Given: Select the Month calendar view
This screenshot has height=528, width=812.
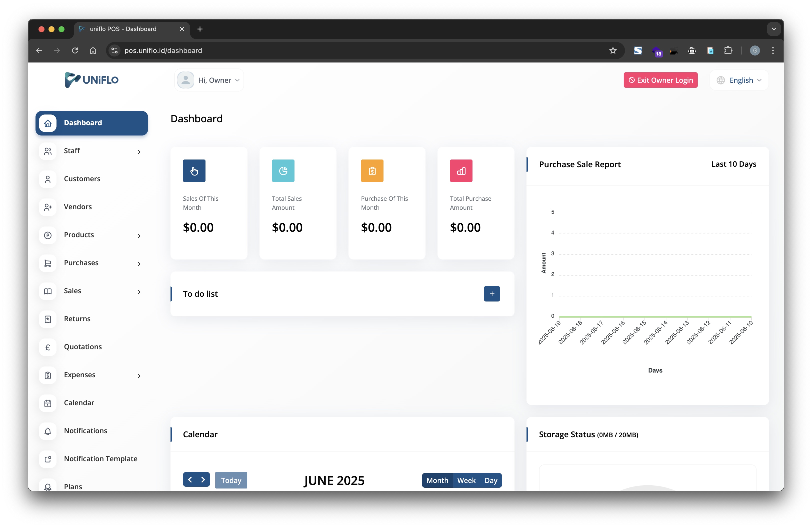Looking at the screenshot, I should click(x=437, y=480).
